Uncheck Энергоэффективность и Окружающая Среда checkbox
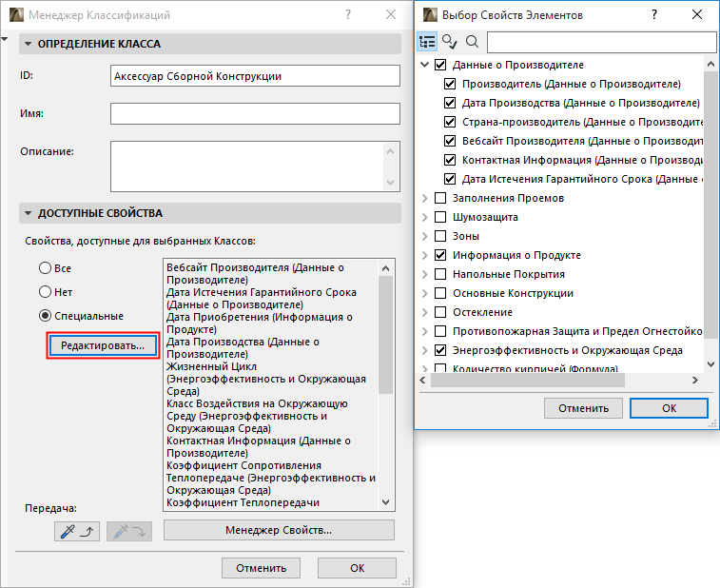 tap(440, 350)
